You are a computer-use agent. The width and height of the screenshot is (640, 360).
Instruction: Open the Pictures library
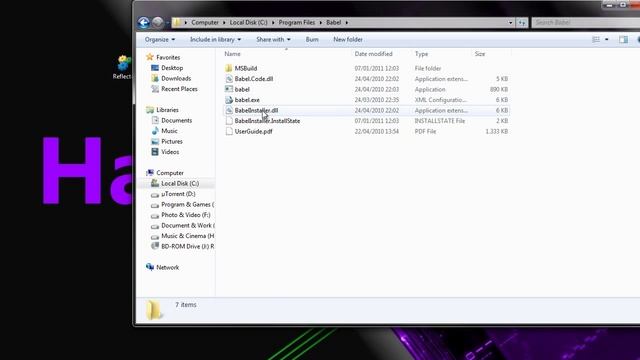pos(171,142)
